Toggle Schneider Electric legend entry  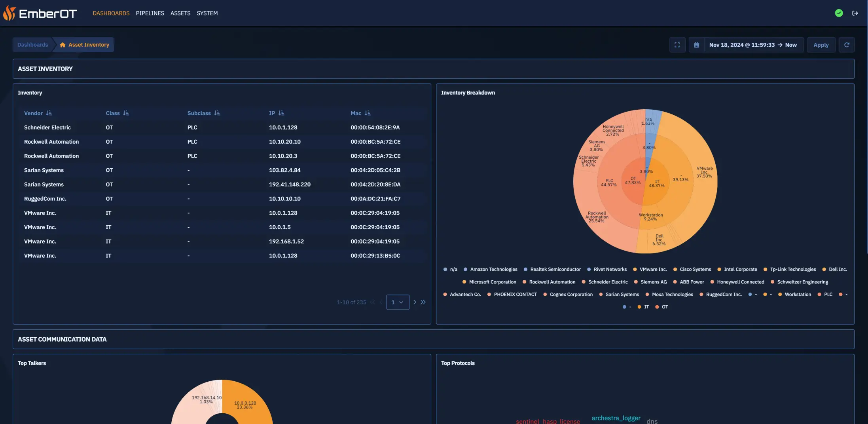click(x=605, y=282)
